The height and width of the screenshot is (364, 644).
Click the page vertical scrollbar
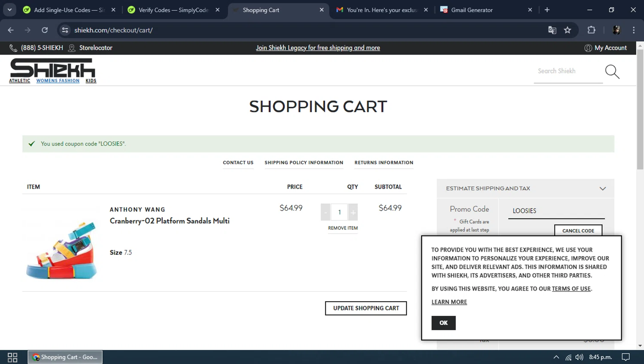point(640,110)
